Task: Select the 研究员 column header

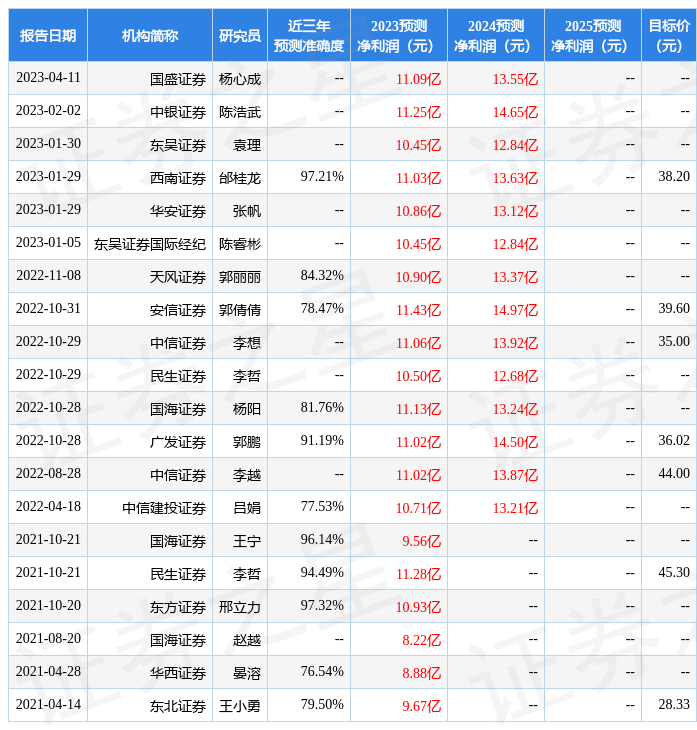Action: 240,36
